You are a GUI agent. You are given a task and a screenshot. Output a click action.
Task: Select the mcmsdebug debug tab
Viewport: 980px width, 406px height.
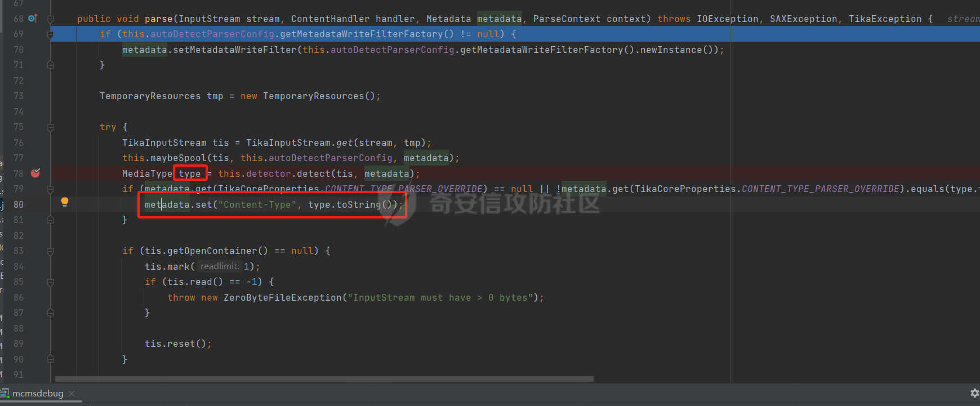[x=38, y=393]
